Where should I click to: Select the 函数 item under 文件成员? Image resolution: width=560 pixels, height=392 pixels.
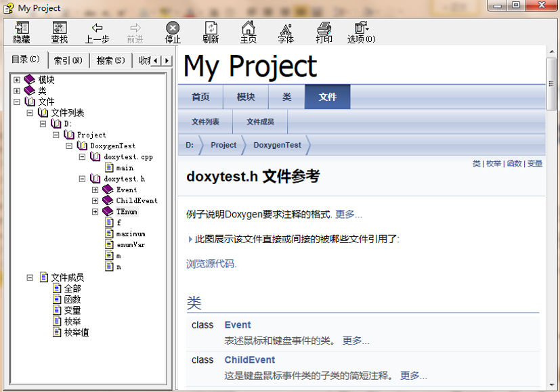(x=72, y=299)
